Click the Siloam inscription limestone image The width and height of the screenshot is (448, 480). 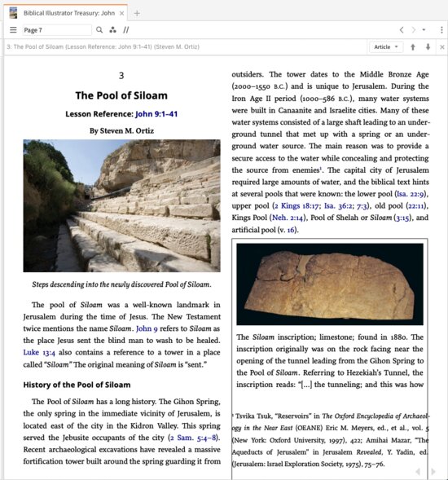(330, 284)
